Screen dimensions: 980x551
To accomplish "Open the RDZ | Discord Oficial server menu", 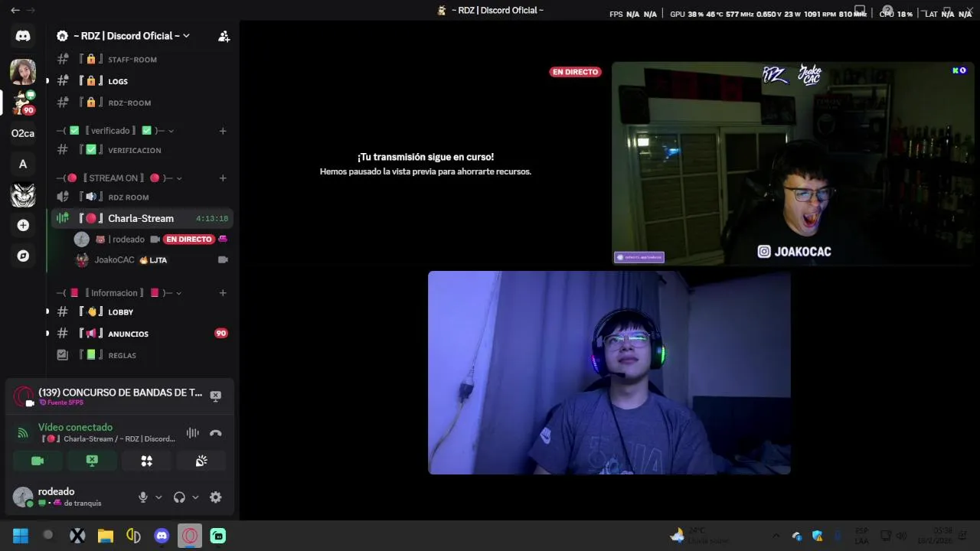I will pyautogui.click(x=132, y=36).
